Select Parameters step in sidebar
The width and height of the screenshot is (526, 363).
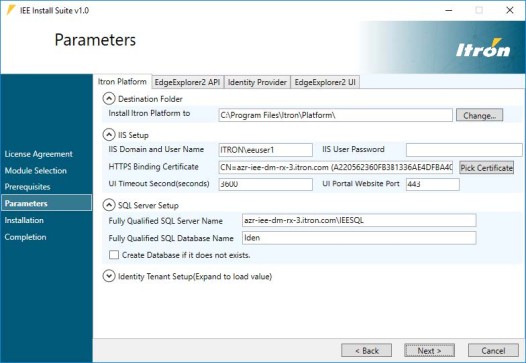coord(46,203)
